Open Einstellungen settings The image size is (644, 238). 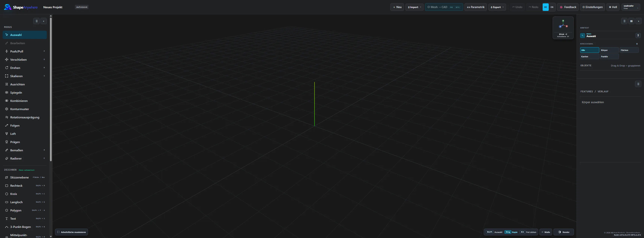point(592,7)
